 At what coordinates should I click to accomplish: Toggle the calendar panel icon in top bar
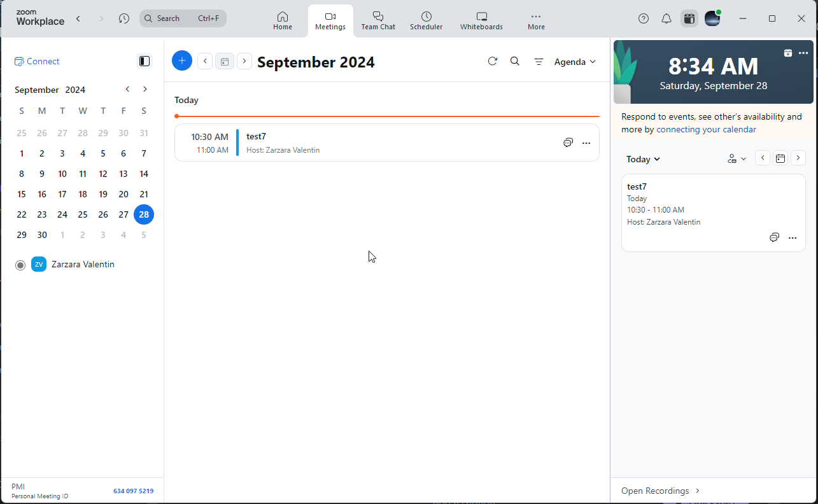[689, 18]
